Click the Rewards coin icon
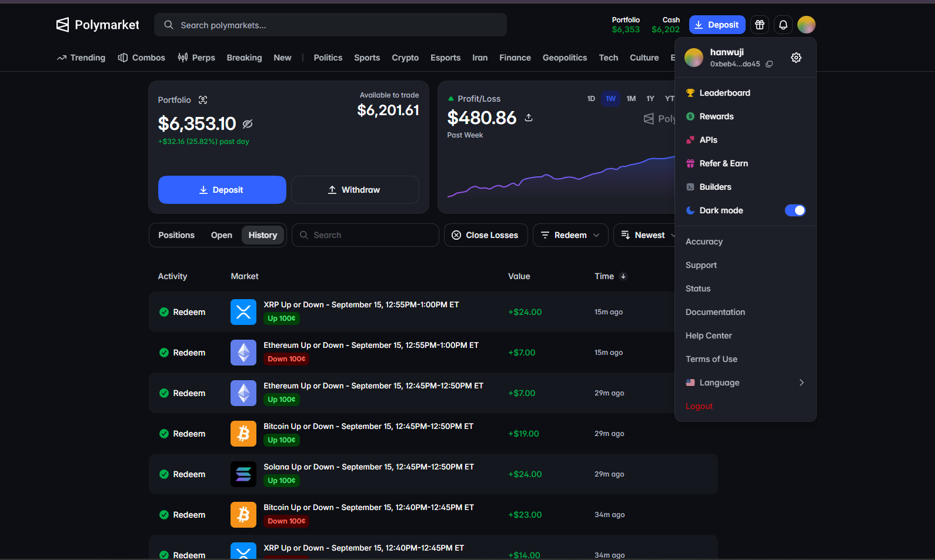This screenshot has width=935, height=560. point(690,116)
